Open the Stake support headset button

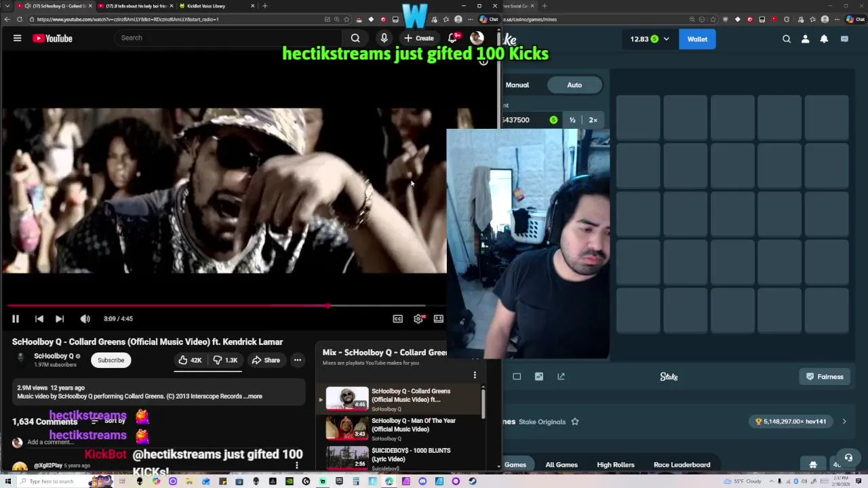point(848,458)
